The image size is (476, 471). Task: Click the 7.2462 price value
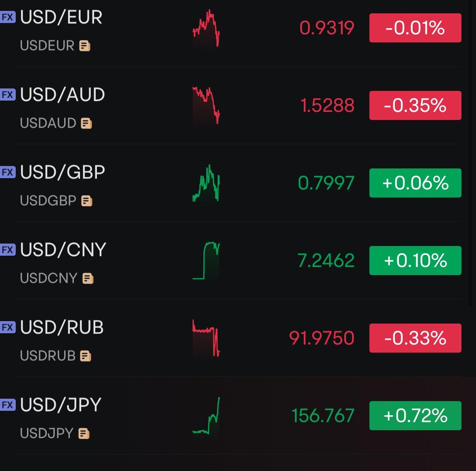click(x=326, y=261)
